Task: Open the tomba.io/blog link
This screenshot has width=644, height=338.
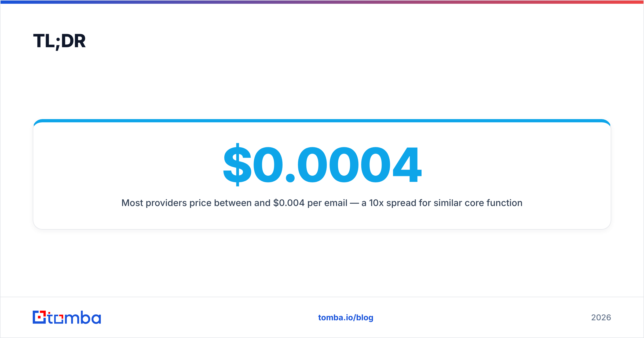Action: point(346,318)
